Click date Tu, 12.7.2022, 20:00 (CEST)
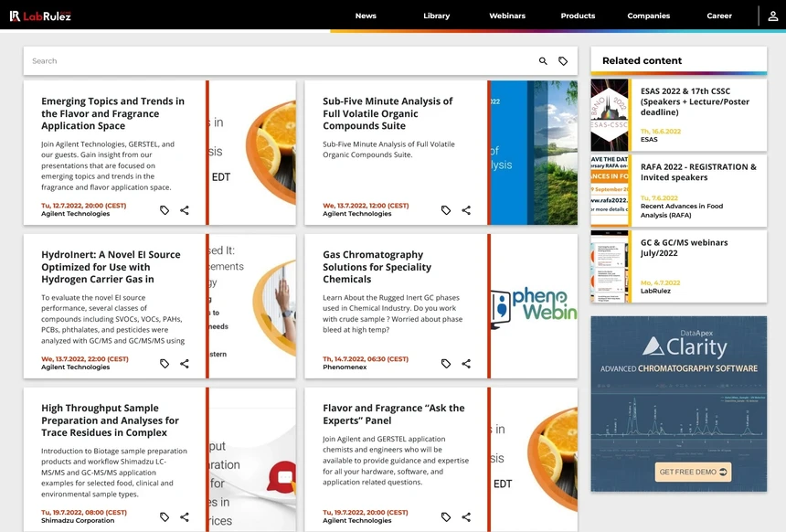Viewport: 786px width, 532px height. [x=84, y=206]
